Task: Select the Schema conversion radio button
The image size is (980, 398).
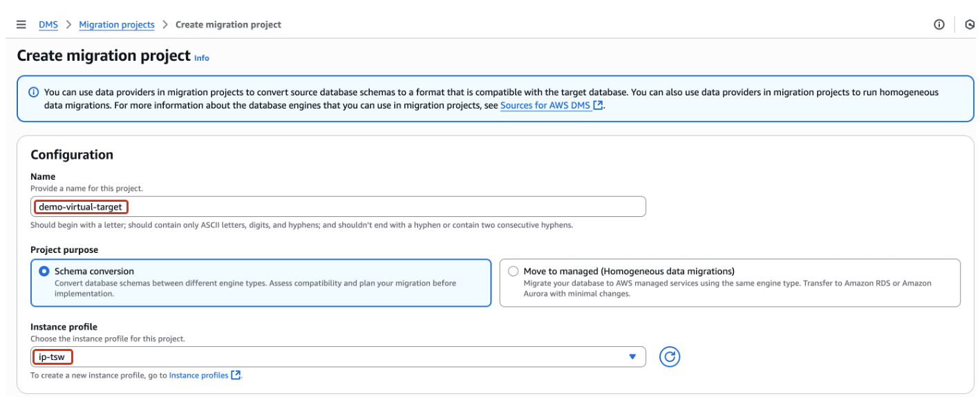Action: (x=44, y=272)
